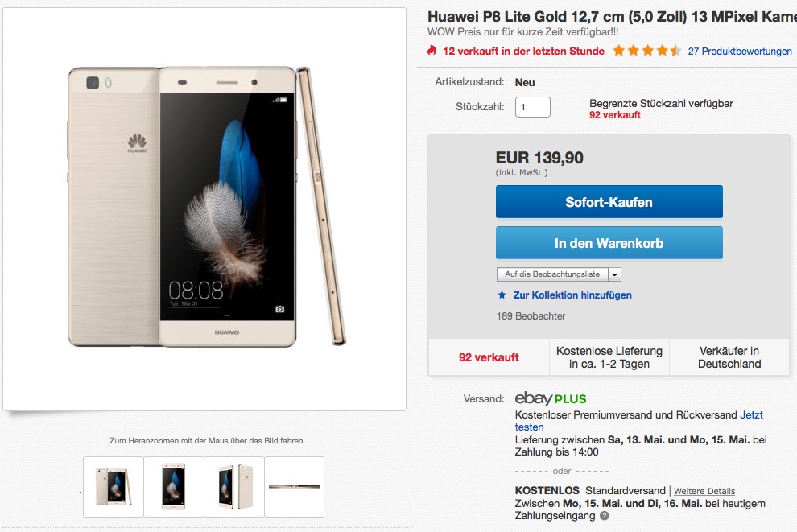This screenshot has width=797, height=532.
Task: Open the 27 Produktbewertungen link
Action: 740,52
